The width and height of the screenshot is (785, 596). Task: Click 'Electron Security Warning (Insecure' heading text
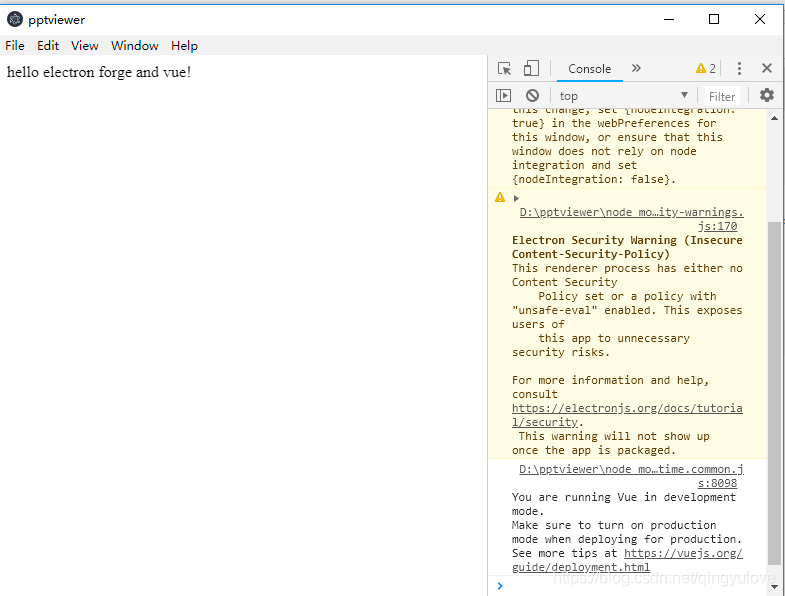coord(627,240)
